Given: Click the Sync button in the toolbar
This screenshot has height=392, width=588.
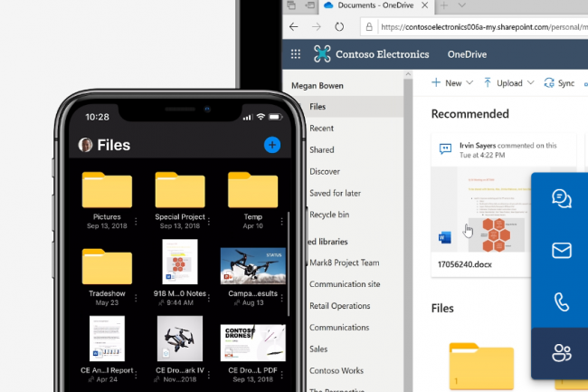Looking at the screenshot, I should pyautogui.click(x=559, y=83).
